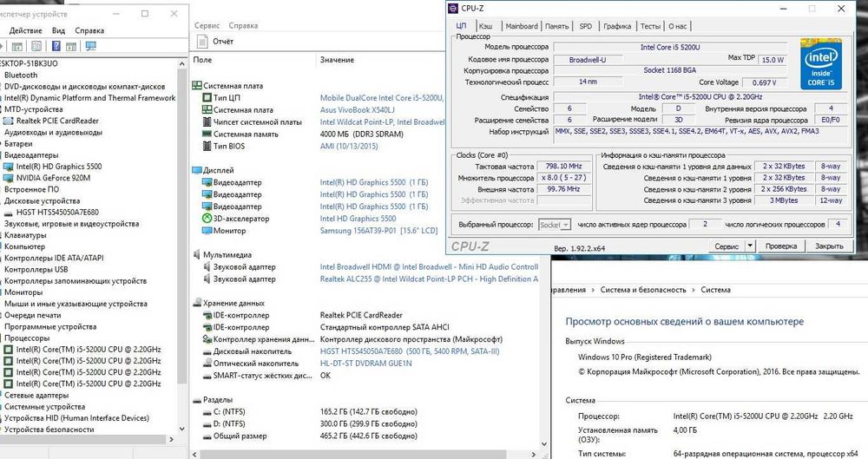Select Realtek PCIE CardReader device icon
The height and width of the screenshot is (459, 868).
coord(9,121)
